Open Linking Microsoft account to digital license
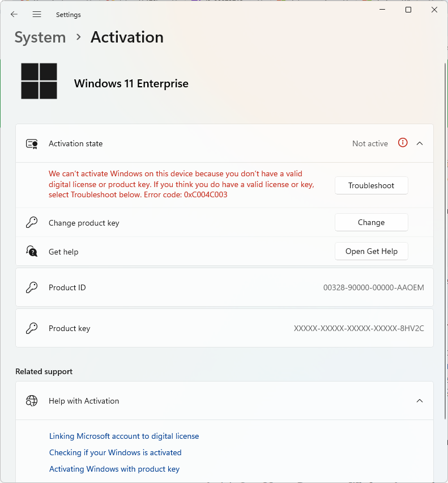The image size is (448, 483). [124, 436]
